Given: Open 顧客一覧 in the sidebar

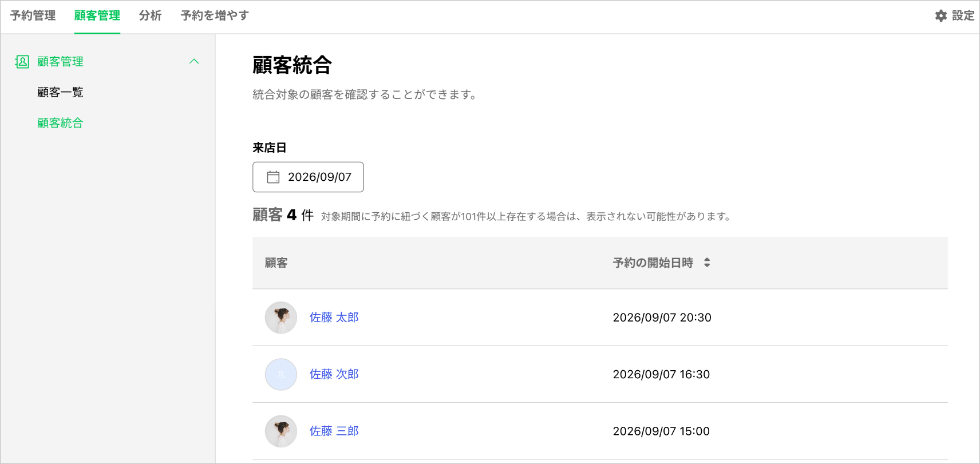Looking at the screenshot, I should click(60, 92).
